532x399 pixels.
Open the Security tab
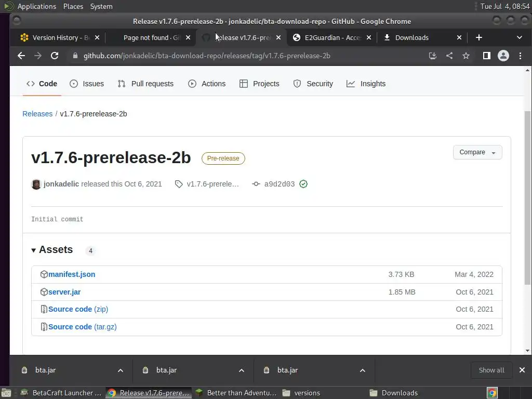pyautogui.click(x=313, y=84)
